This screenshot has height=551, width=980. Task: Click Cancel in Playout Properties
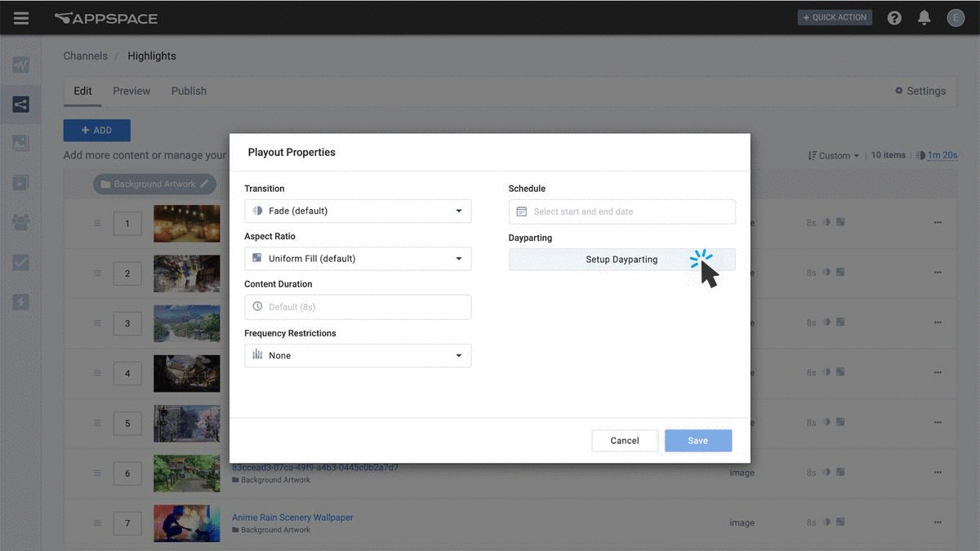(625, 441)
